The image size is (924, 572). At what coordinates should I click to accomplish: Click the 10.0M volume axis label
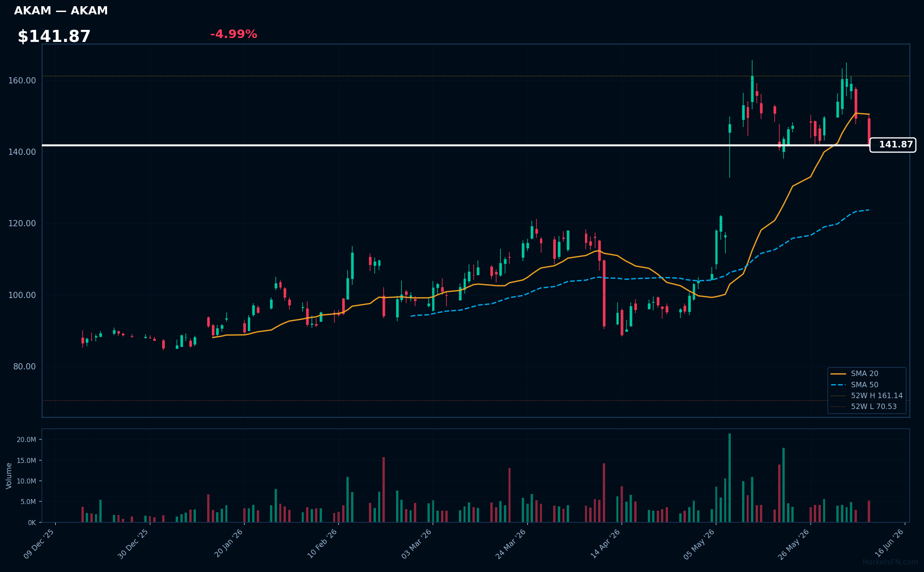coord(26,481)
